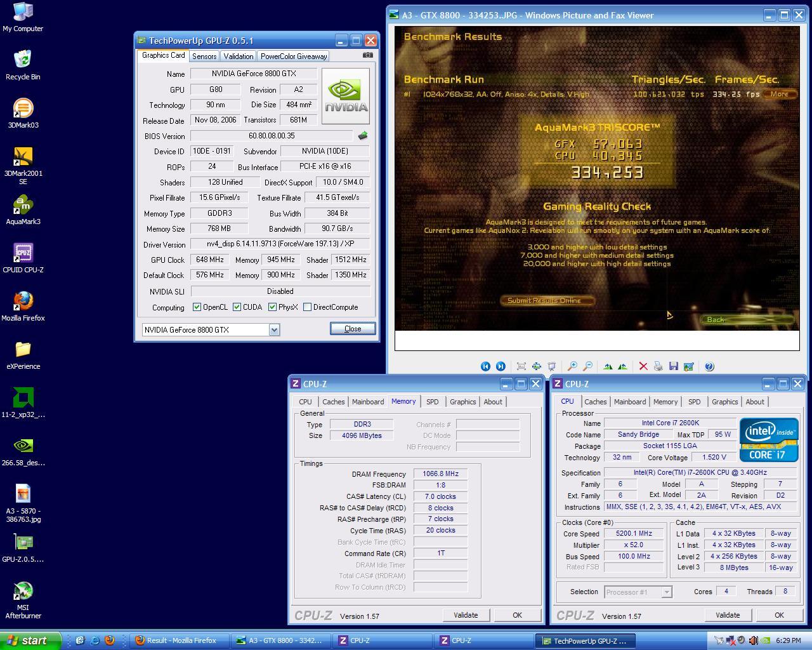This screenshot has width=812, height=650.
Task: Save BIOS using GPU-Z chip icon
Action: (x=363, y=136)
